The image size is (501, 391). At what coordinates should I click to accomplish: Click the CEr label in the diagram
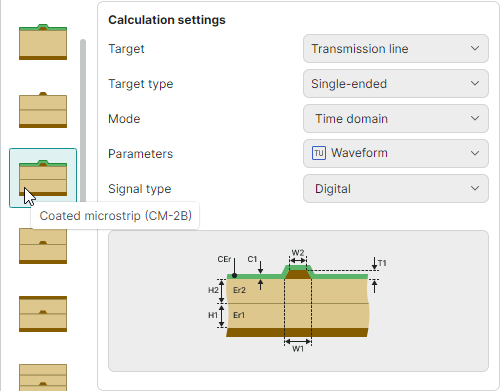coord(224,259)
